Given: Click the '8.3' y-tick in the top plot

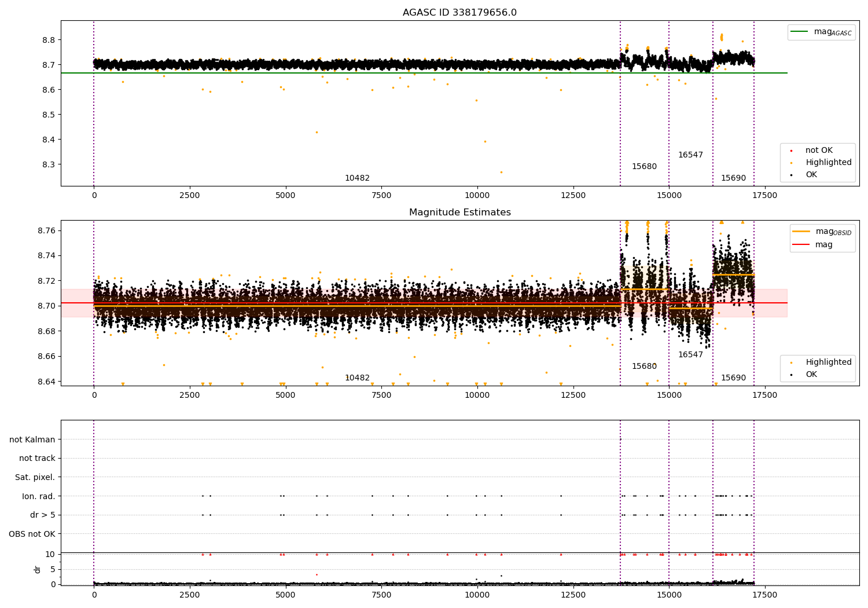Looking at the screenshot, I should click(x=49, y=164).
